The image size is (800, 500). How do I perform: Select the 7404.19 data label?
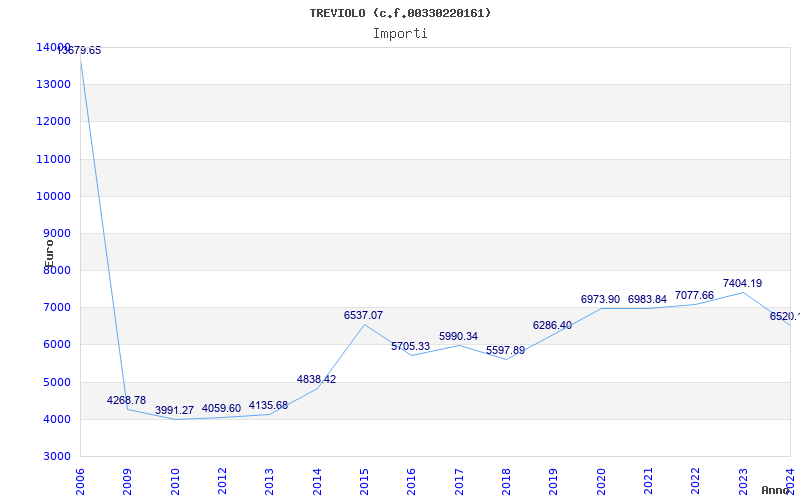[x=742, y=284]
